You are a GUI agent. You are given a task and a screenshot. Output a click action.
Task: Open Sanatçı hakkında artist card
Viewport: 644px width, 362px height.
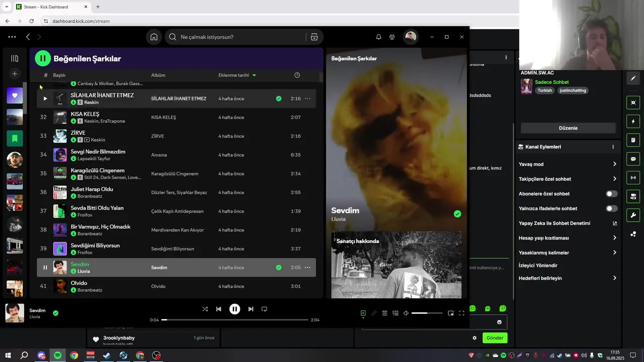click(396, 264)
